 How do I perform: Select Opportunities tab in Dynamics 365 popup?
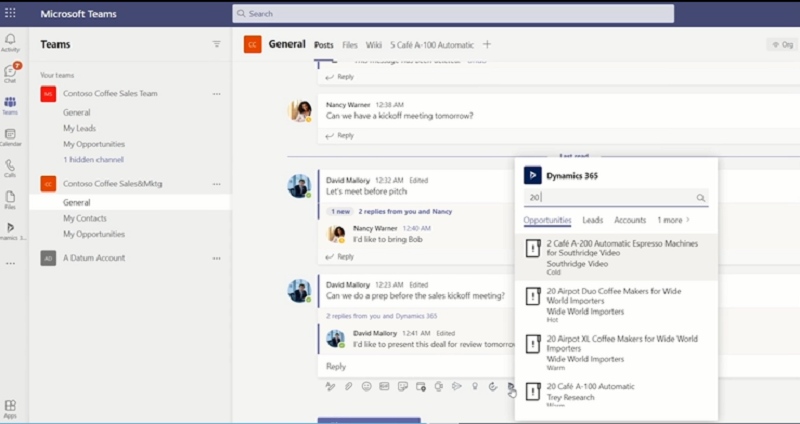click(547, 220)
